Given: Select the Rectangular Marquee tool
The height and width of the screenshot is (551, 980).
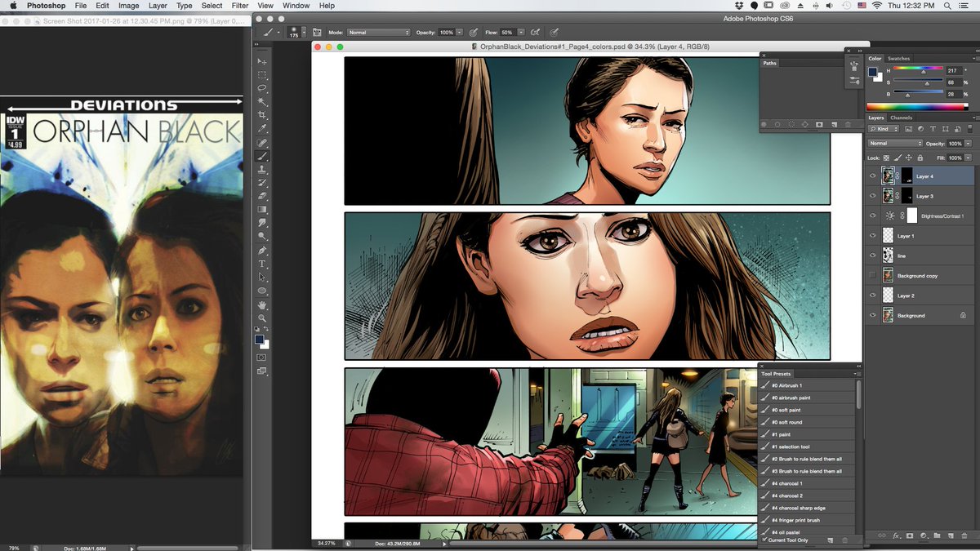Looking at the screenshot, I should point(262,74).
